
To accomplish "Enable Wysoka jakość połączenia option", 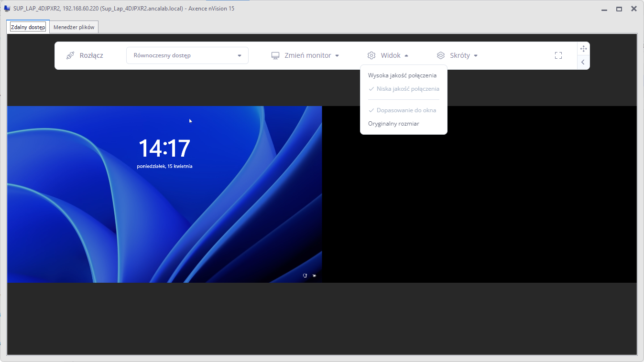I will [402, 75].
